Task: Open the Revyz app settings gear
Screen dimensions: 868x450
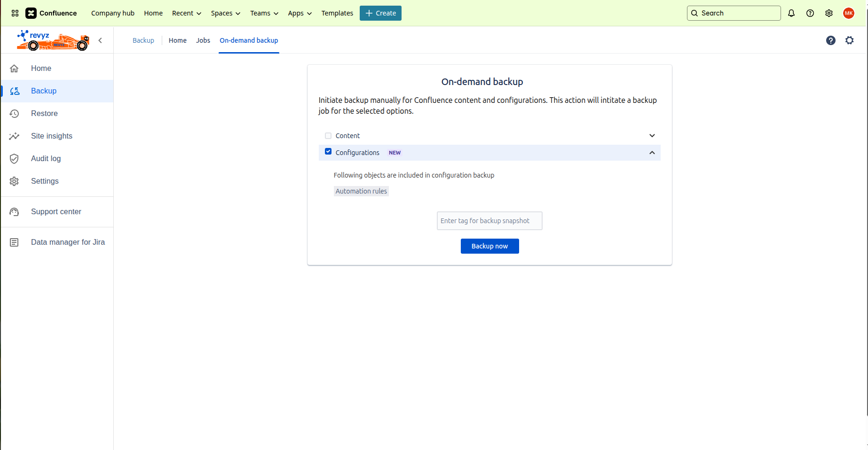Action: click(850, 40)
